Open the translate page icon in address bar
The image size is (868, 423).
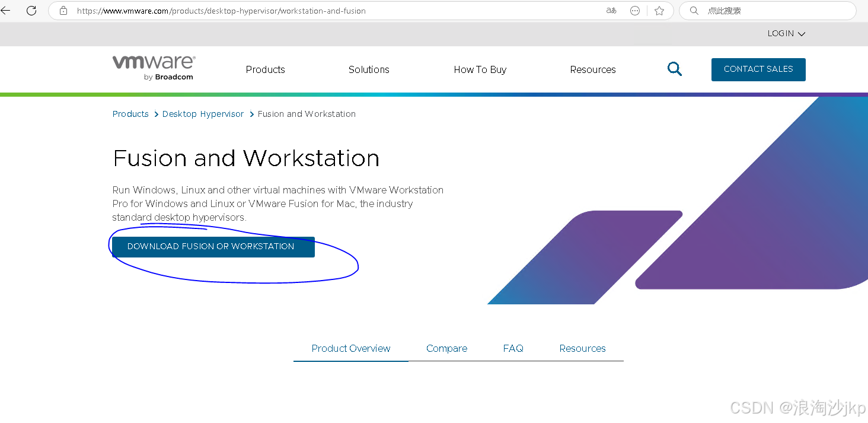611,11
